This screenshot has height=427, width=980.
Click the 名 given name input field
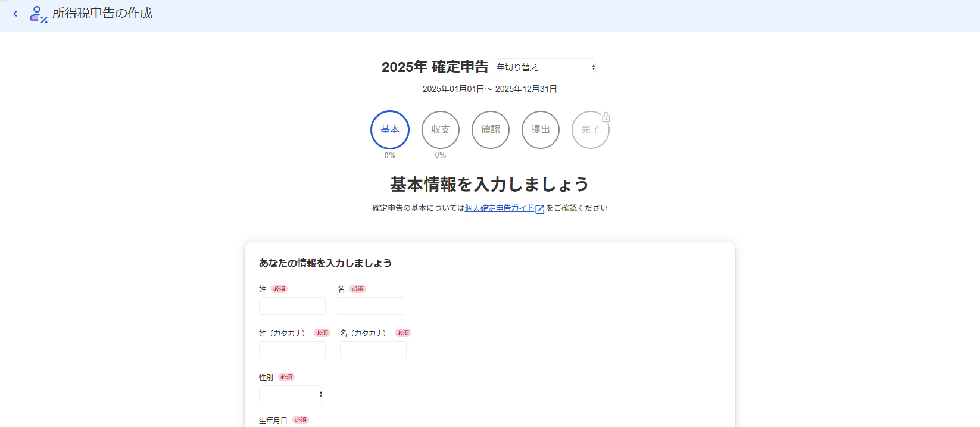coord(371,306)
